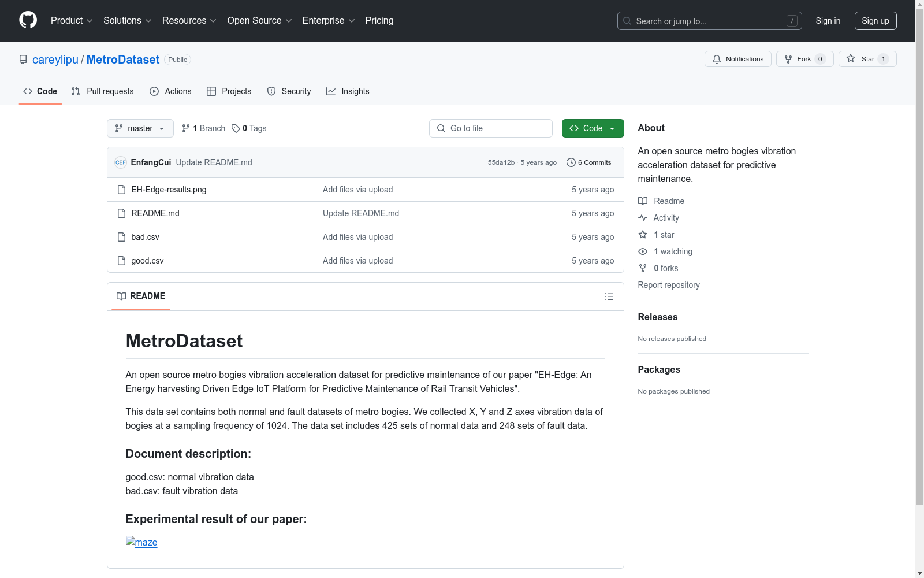Click the Packages heading link
Viewport: 924px width, 578px height.
659,369
